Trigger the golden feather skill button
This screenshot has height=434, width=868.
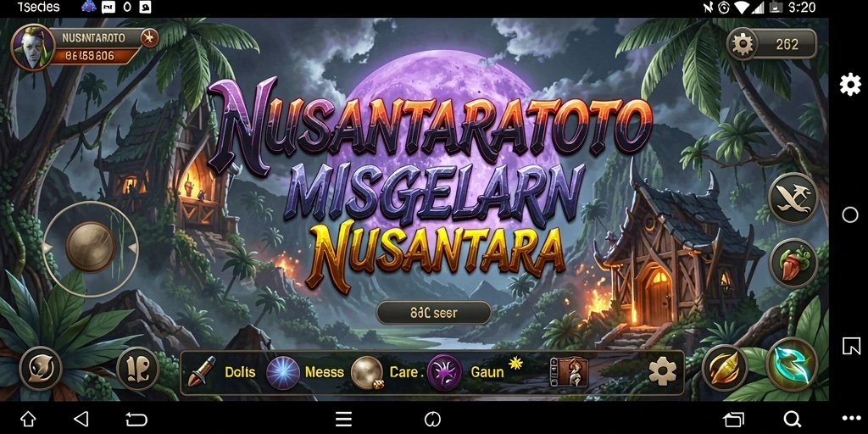point(725,368)
